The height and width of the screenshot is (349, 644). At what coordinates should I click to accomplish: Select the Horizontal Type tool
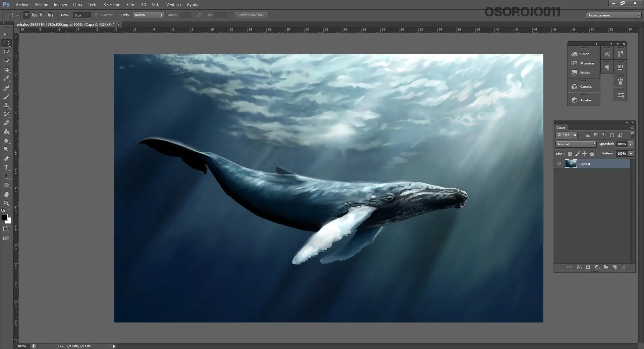(6, 167)
